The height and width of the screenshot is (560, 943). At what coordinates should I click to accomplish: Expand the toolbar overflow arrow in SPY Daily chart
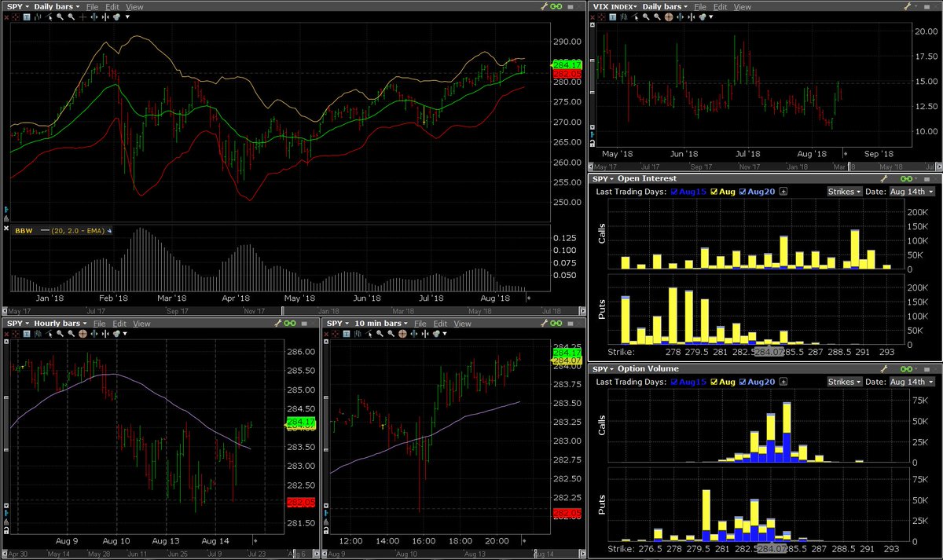(x=127, y=17)
